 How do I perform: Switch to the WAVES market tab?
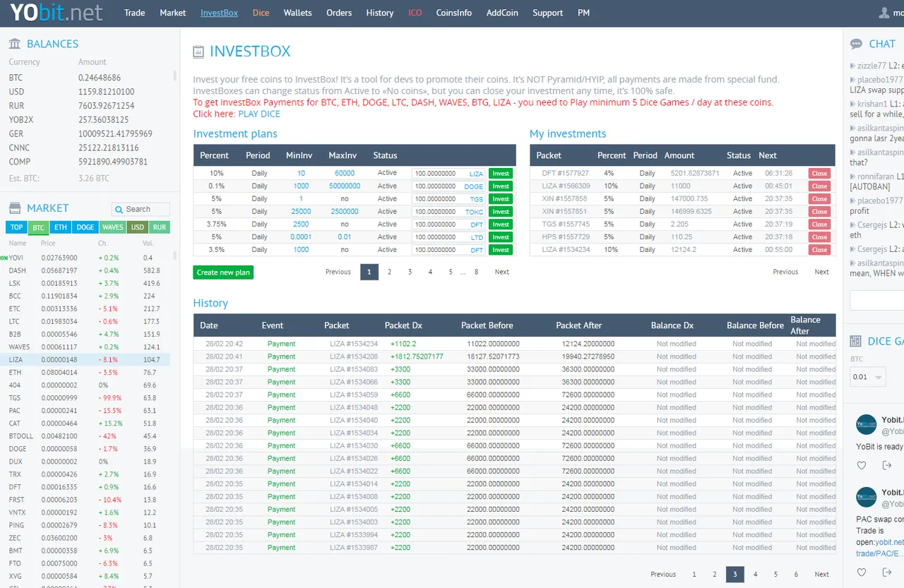click(x=112, y=227)
